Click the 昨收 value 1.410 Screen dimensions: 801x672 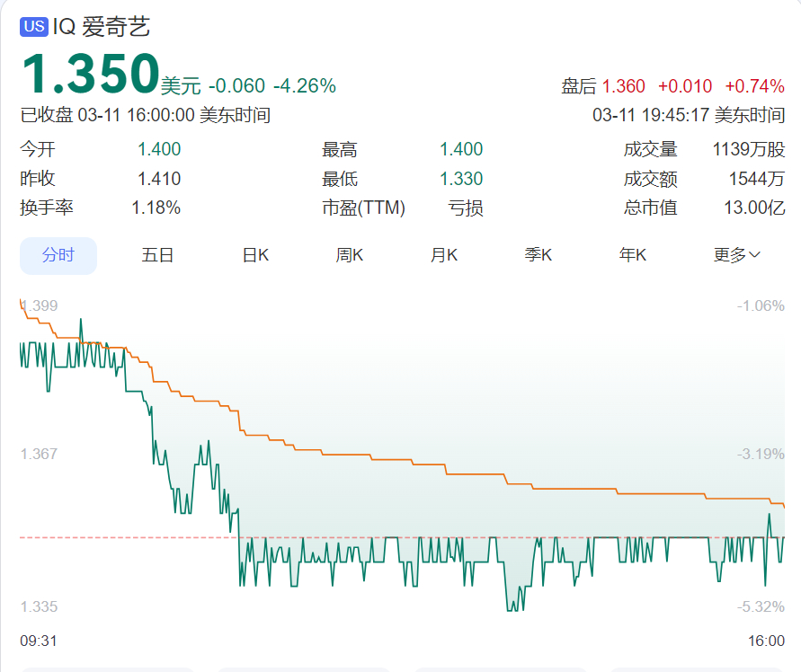tap(159, 179)
